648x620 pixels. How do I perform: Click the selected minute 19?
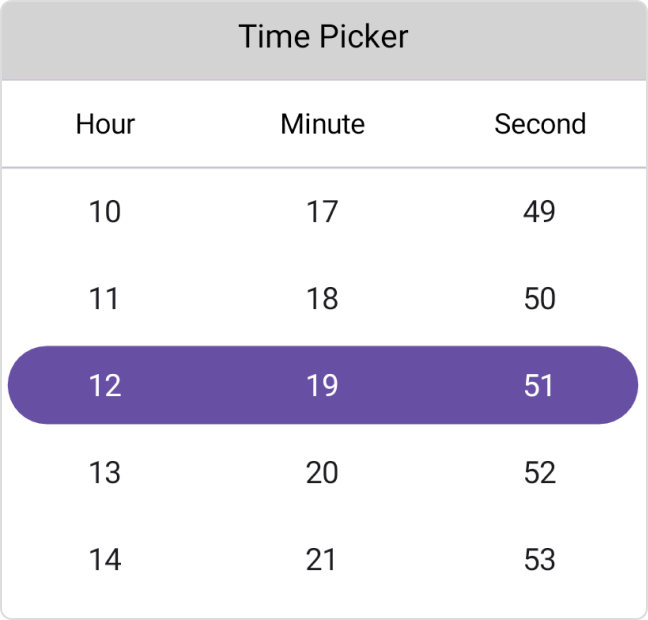click(322, 385)
